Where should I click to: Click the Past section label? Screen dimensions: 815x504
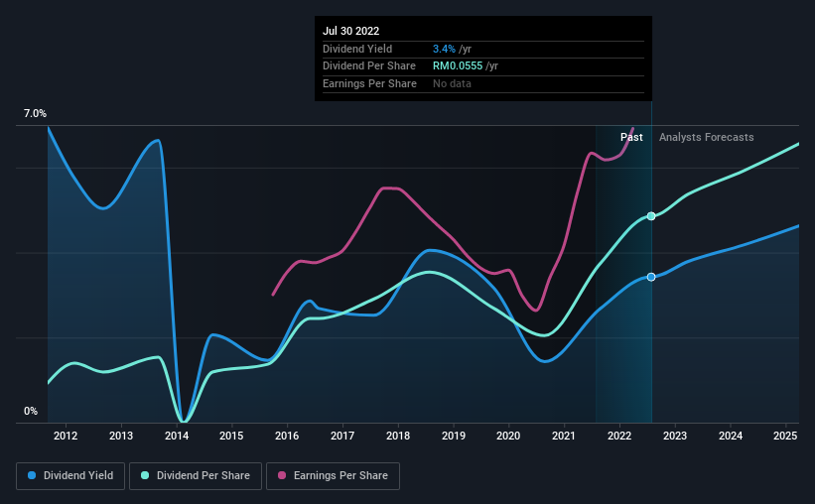pos(631,137)
